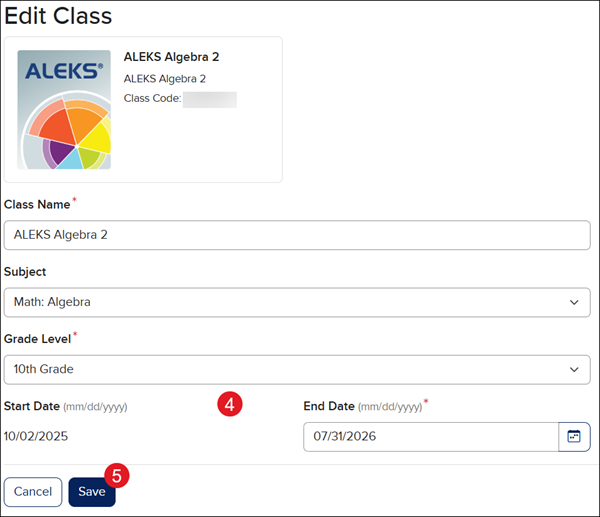The height and width of the screenshot is (517, 600).
Task: Select the bold ALEKS Algebra 2 card title
Action: point(171,57)
